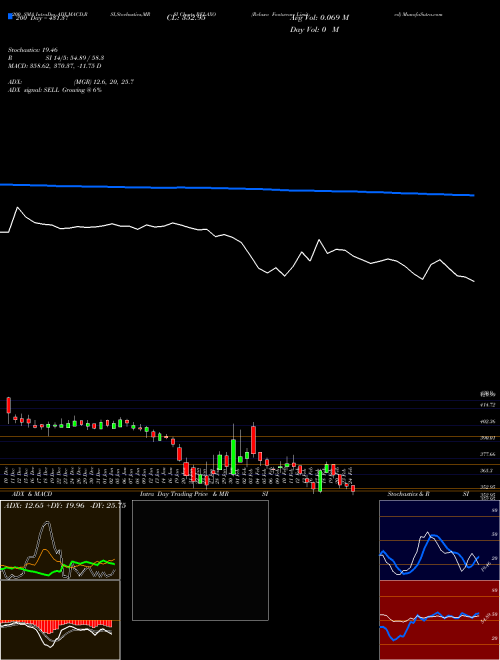
Task: Click the 'MACD: 358.62, 370.37, -11.75 D' line
Action: (55, 66)
